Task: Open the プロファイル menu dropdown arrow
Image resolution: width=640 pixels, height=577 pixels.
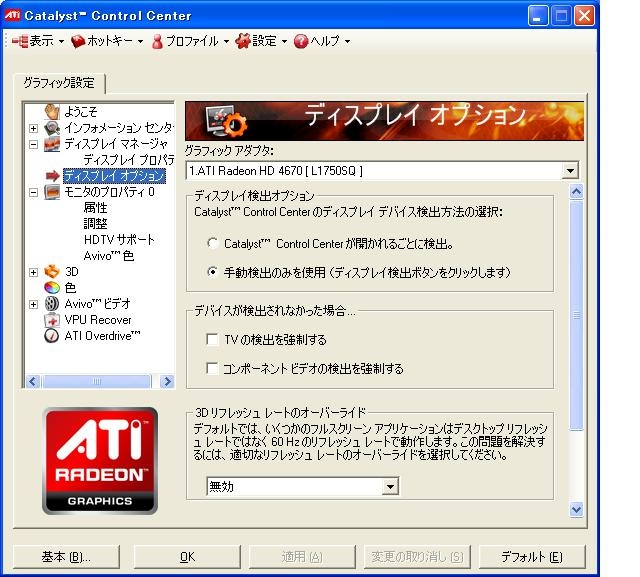Action: (226, 42)
